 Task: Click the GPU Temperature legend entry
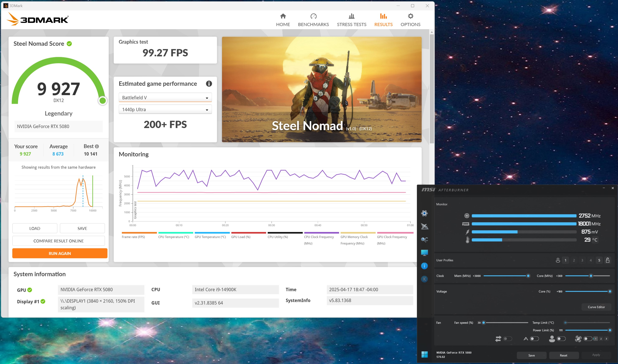pos(212,235)
